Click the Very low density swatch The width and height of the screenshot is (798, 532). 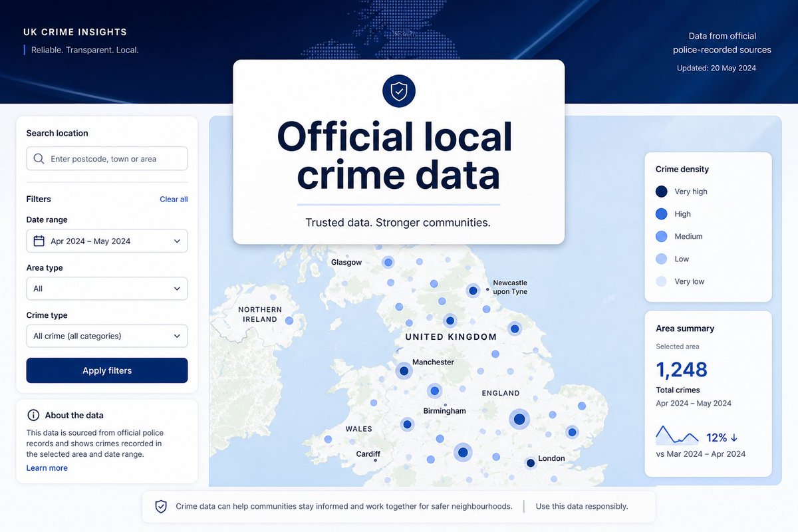(661, 281)
